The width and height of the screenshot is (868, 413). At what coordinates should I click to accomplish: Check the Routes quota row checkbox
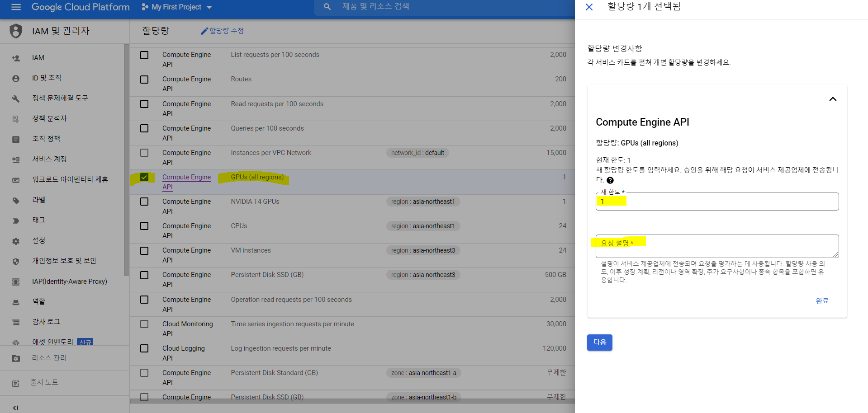(144, 80)
